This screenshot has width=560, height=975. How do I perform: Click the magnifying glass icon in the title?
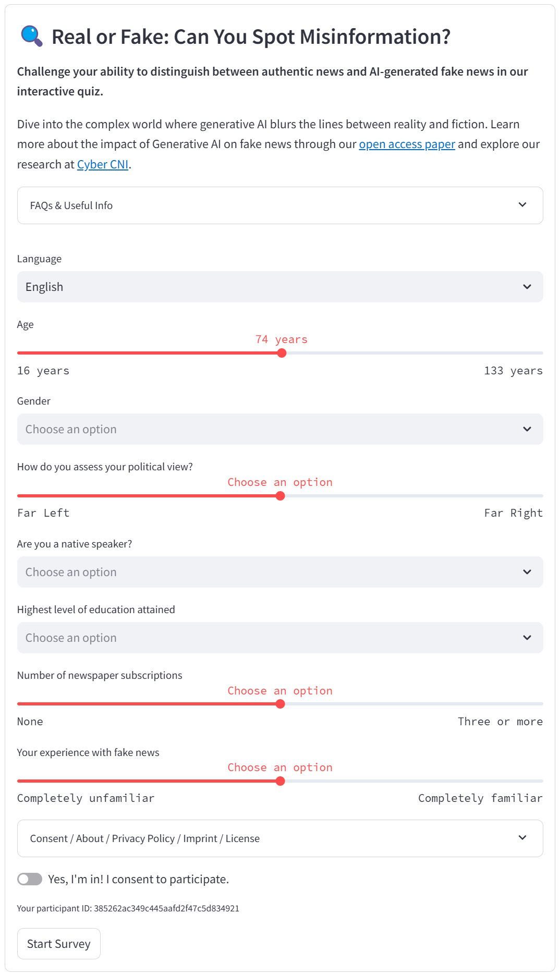tap(31, 36)
